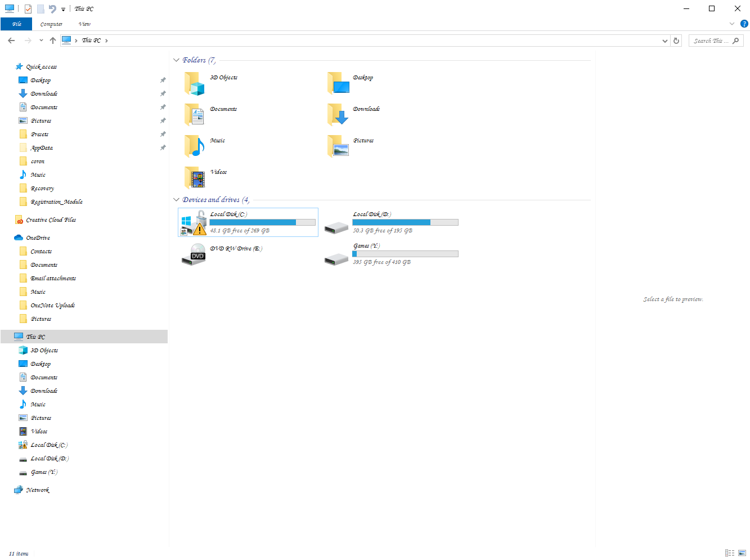Click the This PC icon in address bar
Screen dimensions: 750x560
click(66, 40)
